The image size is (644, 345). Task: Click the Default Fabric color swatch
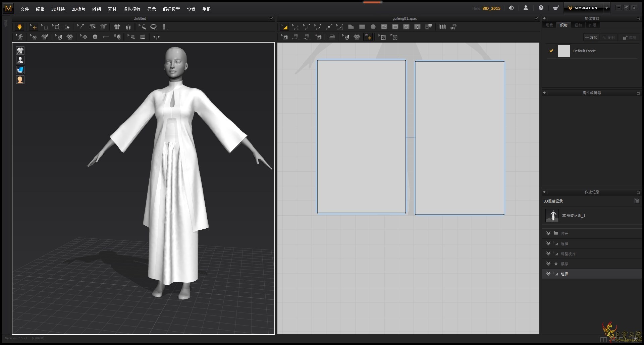(x=564, y=51)
